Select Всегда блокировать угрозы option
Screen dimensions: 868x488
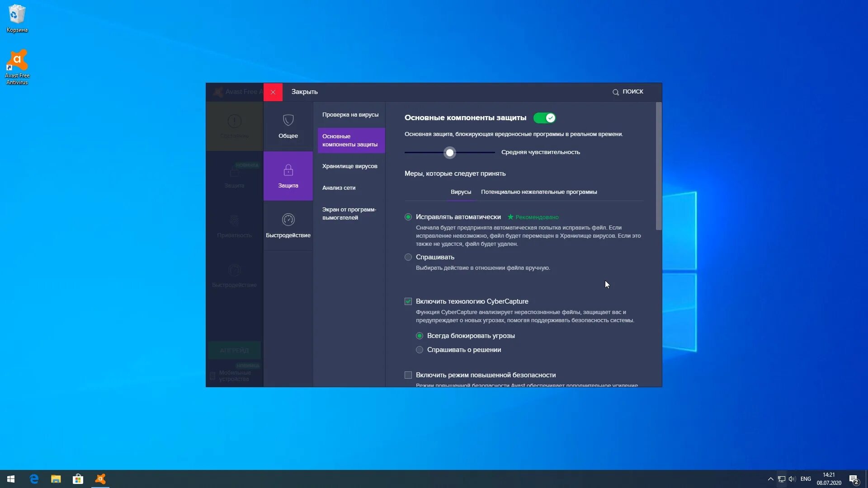click(420, 336)
